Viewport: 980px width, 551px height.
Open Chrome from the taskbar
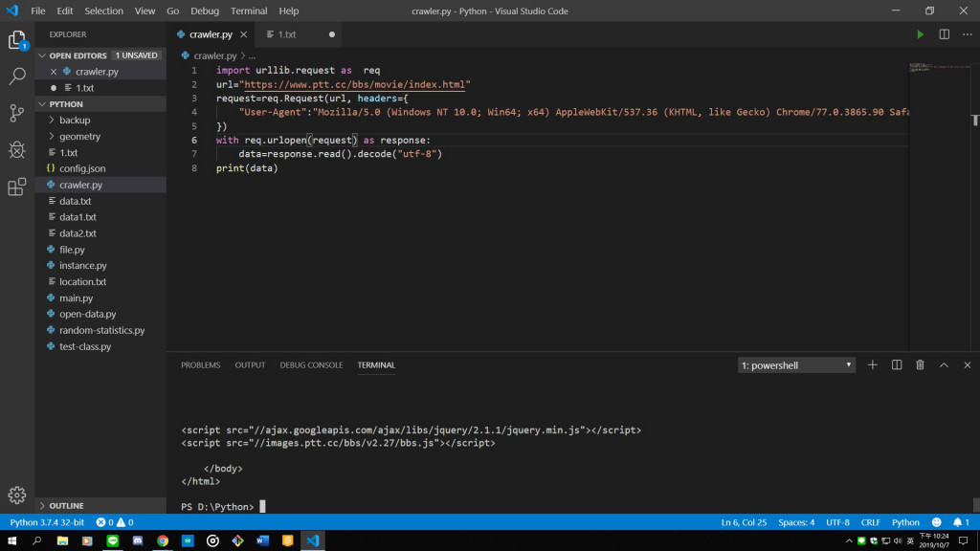click(163, 541)
